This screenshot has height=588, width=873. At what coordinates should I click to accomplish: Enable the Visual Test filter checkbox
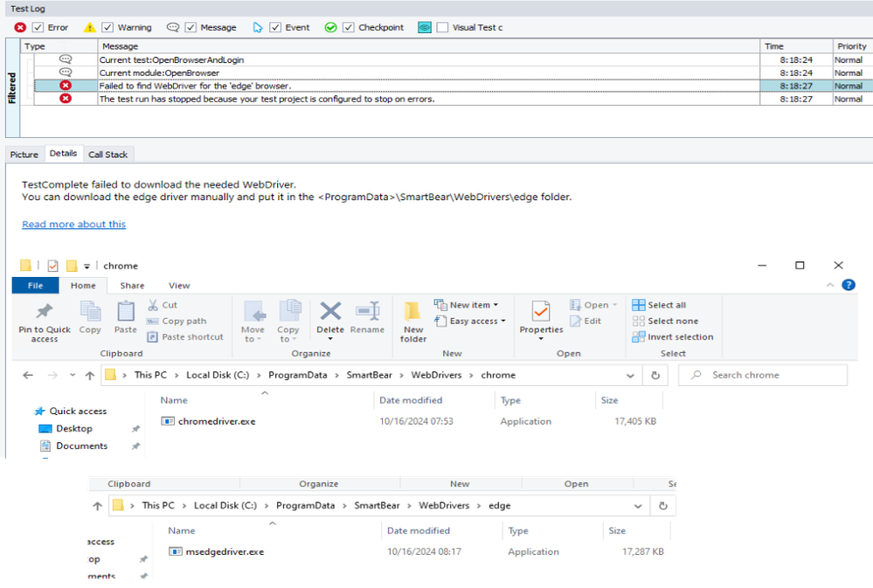coord(443,28)
